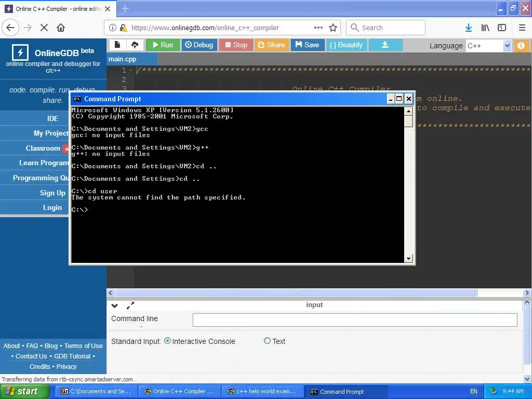Close the Online C++ Compiler tab

point(108,9)
